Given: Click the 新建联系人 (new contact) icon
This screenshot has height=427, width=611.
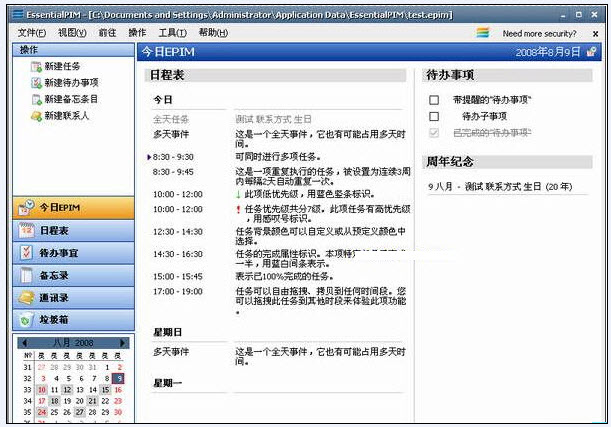Looking at the screenshot, I should pyautogui.click(x=36, y=116).
